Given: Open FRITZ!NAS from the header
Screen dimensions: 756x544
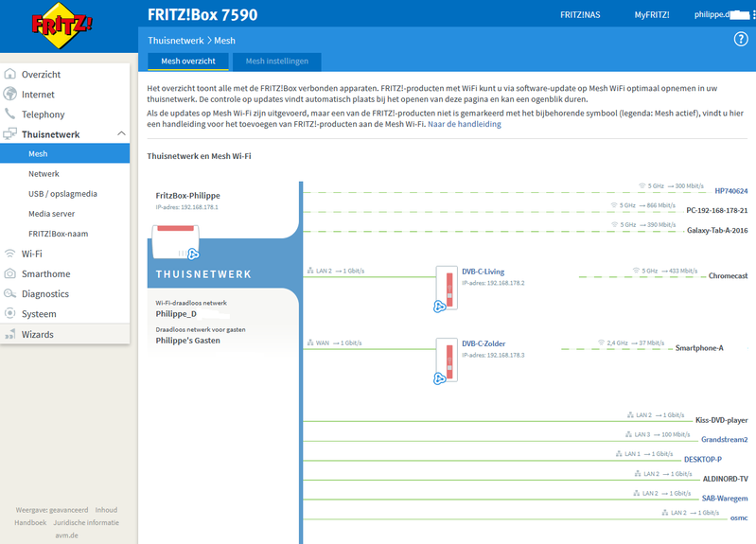Looking at the screenshot, I should [x=581, y=15].
